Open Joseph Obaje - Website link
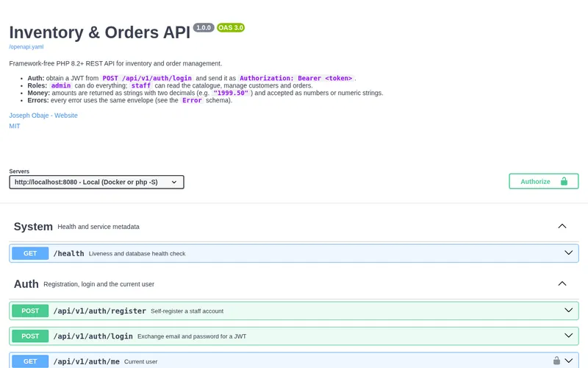 [x=43, y=116]
